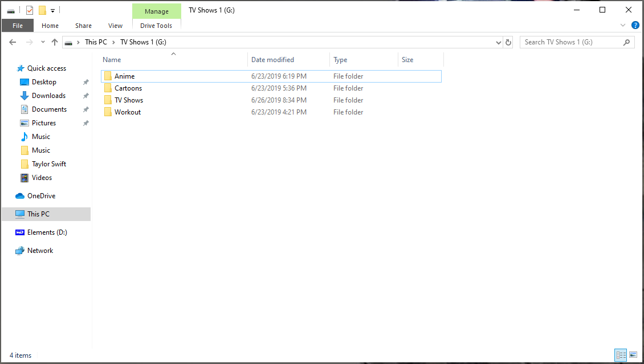644x364 pixels.
Task: Expand breadcrumb chevron after This PC
Action: coord(113,42)
